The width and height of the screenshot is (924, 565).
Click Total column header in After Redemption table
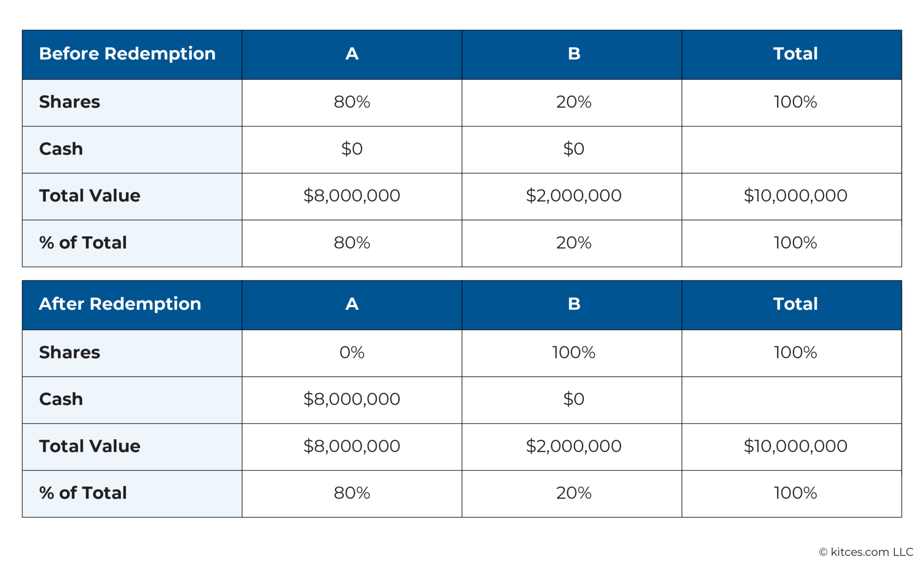(795, 304)
